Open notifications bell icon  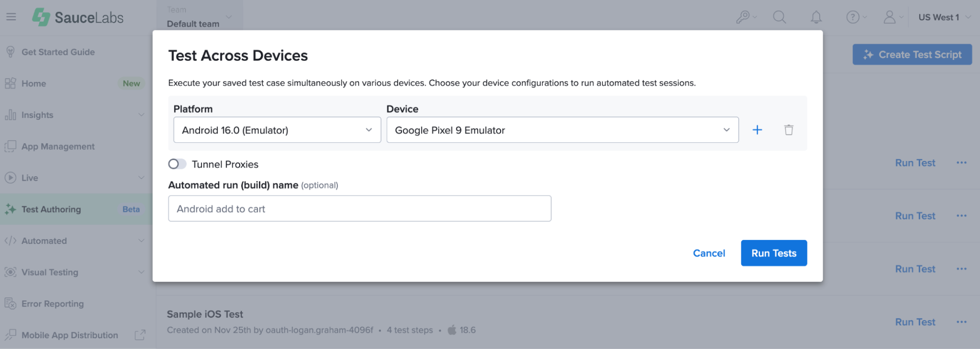pyautogui.click(x=816, y=18)
